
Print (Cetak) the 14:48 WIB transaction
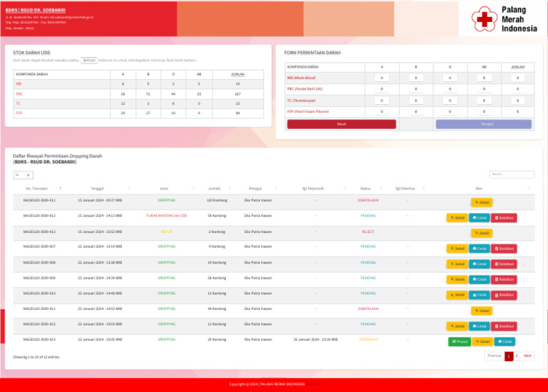479,295
